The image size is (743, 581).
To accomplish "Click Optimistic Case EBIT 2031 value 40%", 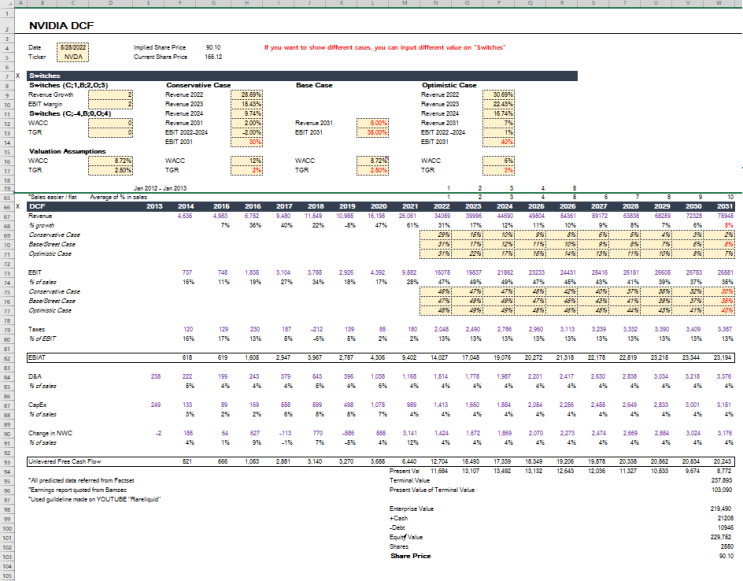I will (498, 142).
